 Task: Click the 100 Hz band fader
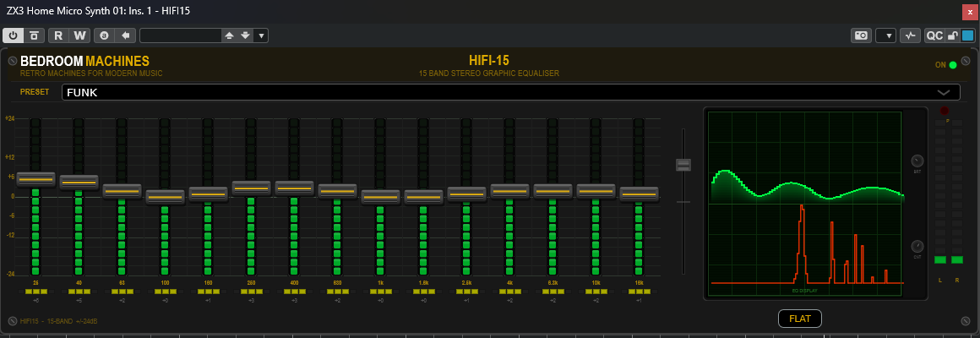point(165,197)
